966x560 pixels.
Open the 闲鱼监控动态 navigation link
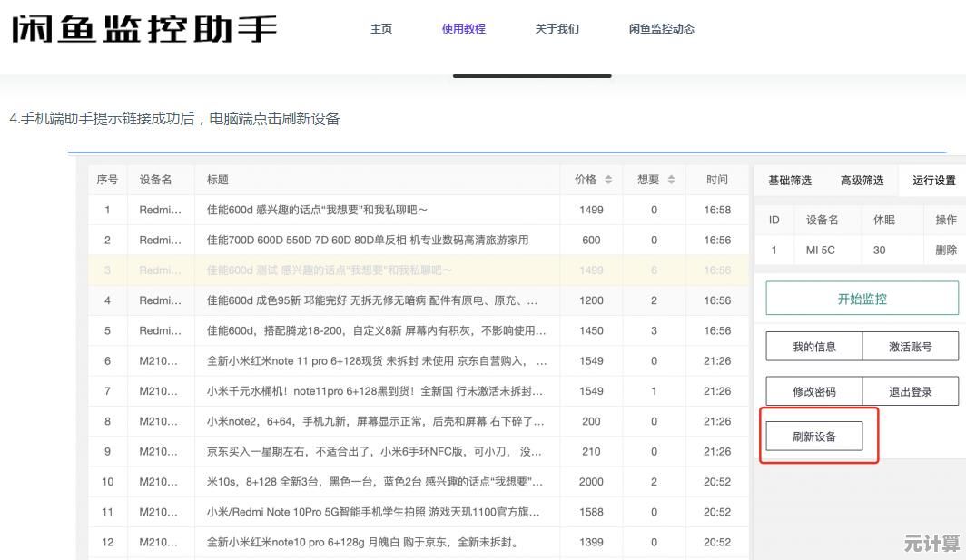661,29
